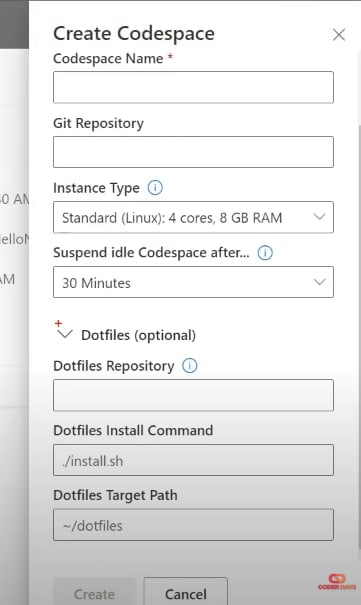Click the Suspend idle Codespace info icon
This screenshot has width=361, height=605.
(x=265, y=253)
